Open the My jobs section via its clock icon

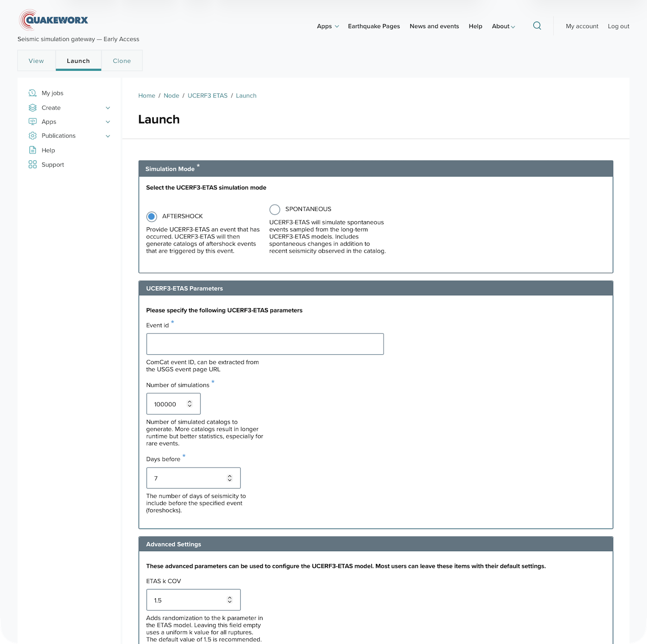[x=32, y=93]
